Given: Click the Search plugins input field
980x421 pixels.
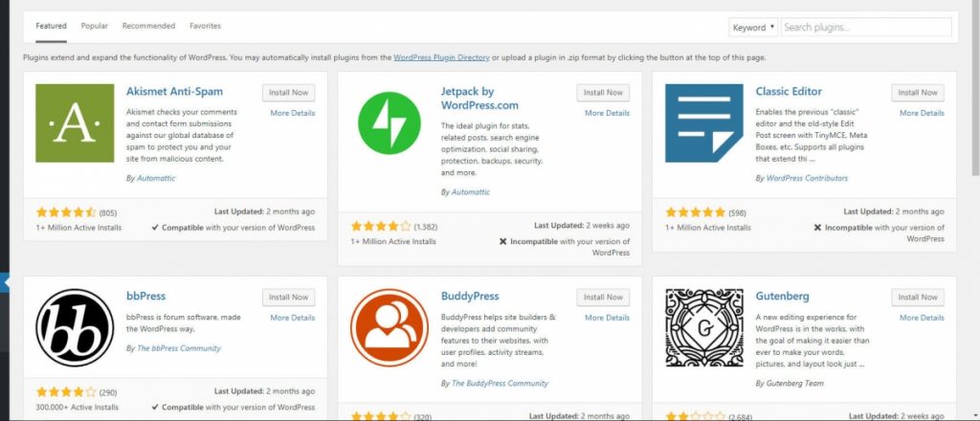Looking at the screenshot, I should pyautogui.click(x=866, y=28).
